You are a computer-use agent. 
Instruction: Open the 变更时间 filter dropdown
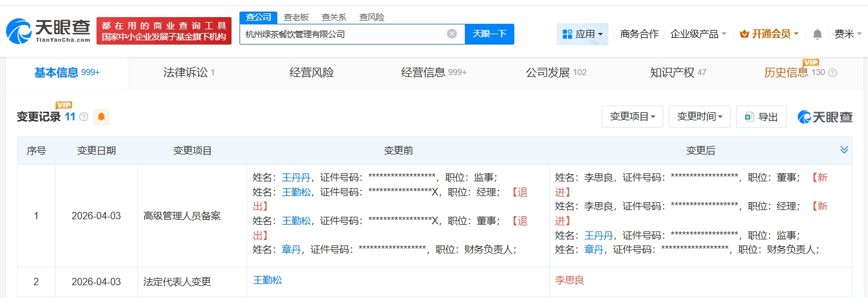pos(699,117)
